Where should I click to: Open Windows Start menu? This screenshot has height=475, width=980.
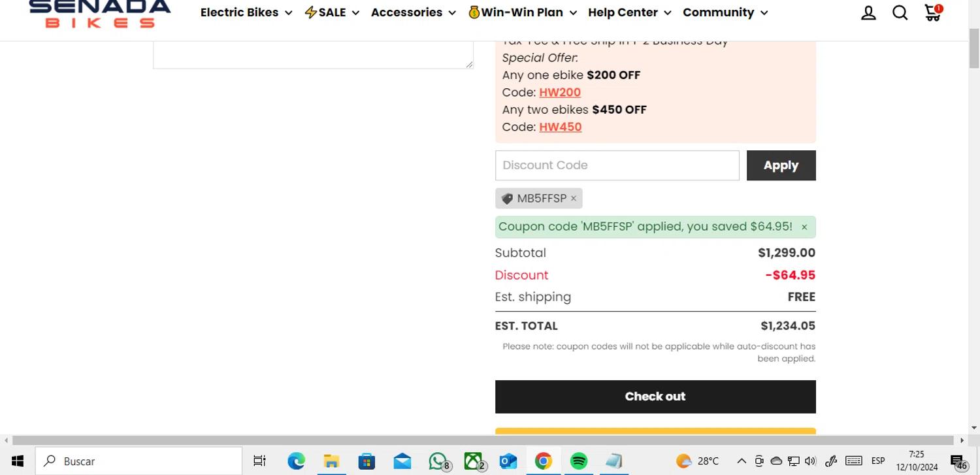(18, 461)
